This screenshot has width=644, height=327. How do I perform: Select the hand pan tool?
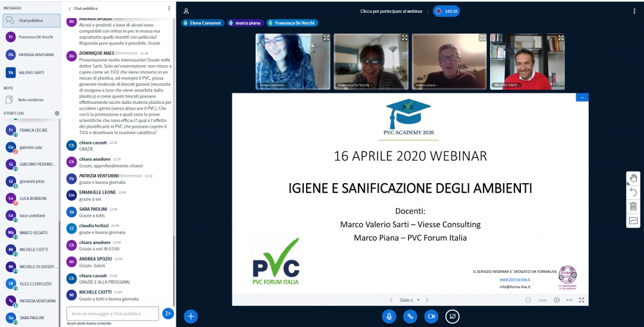pos(633,178)
